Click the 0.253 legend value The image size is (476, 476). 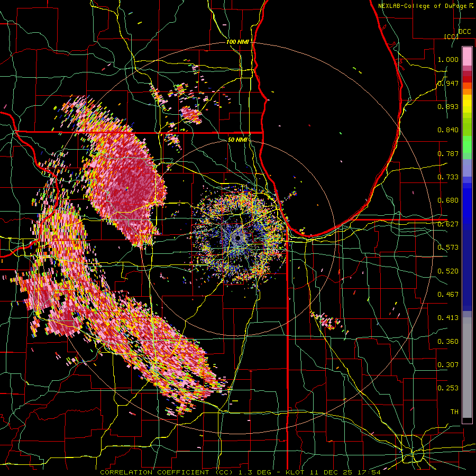448,388
